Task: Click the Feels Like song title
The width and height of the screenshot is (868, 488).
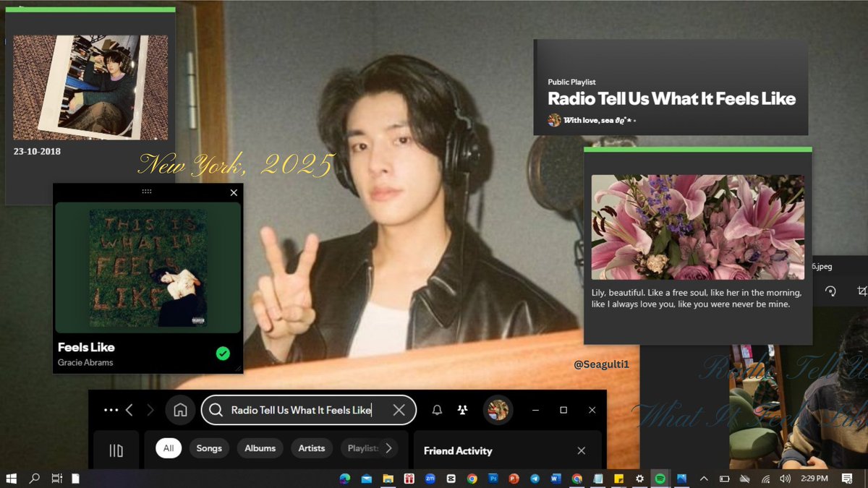Action: point(86,347)
